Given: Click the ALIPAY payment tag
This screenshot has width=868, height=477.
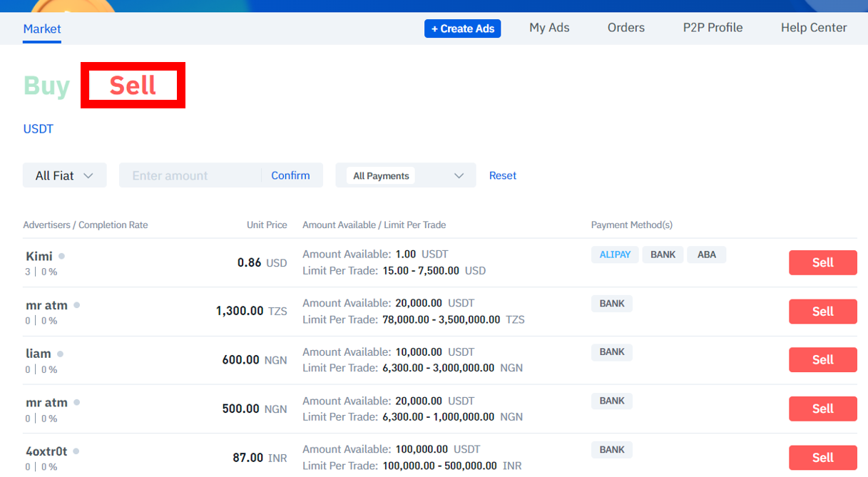Looking at the screenshot, I should 615,255.
